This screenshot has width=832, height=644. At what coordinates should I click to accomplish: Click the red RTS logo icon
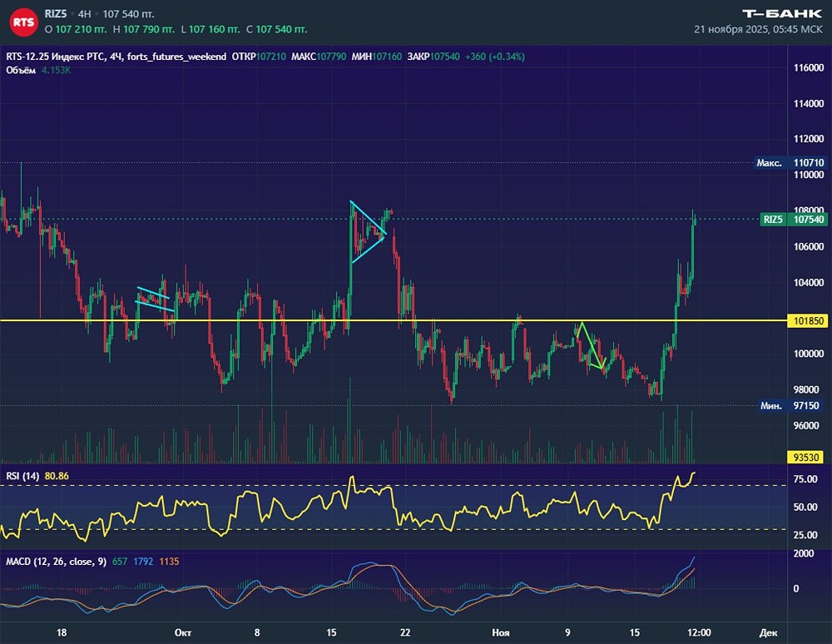24,22
